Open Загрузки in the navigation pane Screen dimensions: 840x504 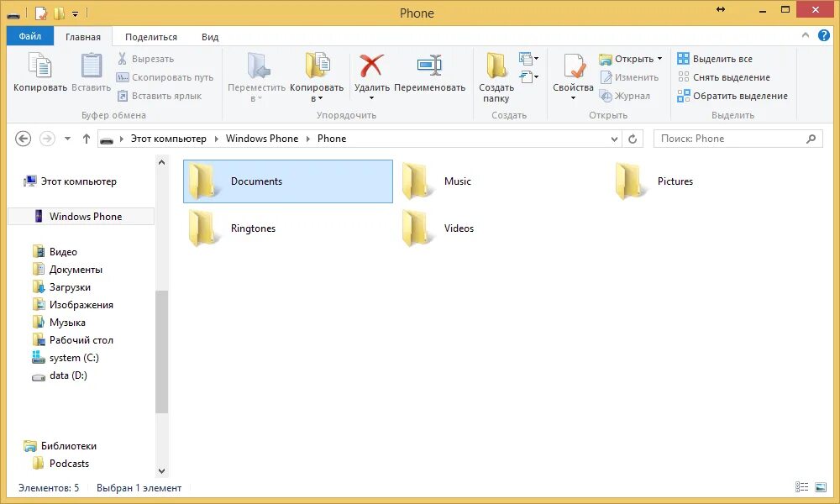tap(61, 287)
